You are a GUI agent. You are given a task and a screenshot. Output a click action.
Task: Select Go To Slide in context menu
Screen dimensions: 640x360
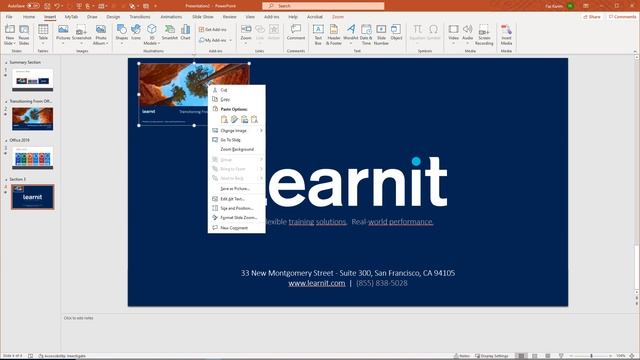237,140
